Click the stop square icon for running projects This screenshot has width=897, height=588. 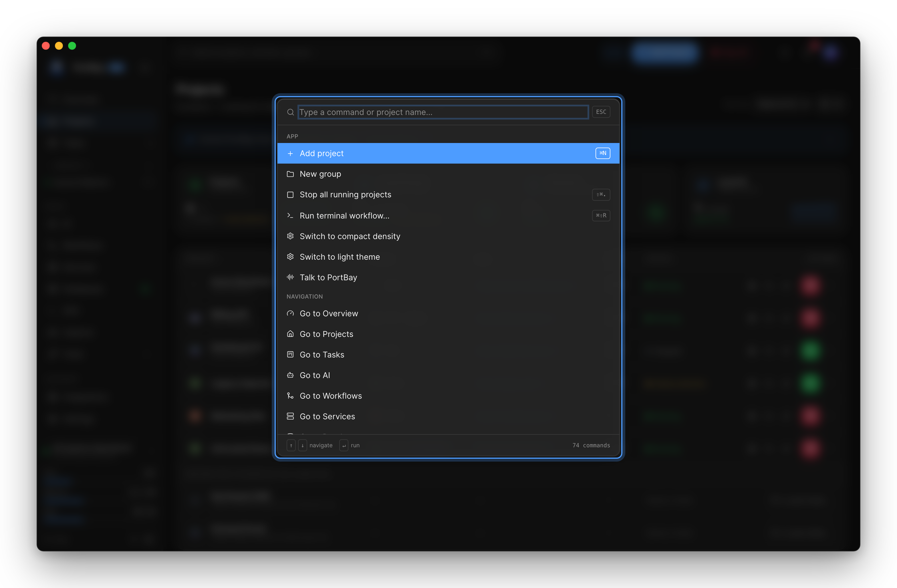290,195
